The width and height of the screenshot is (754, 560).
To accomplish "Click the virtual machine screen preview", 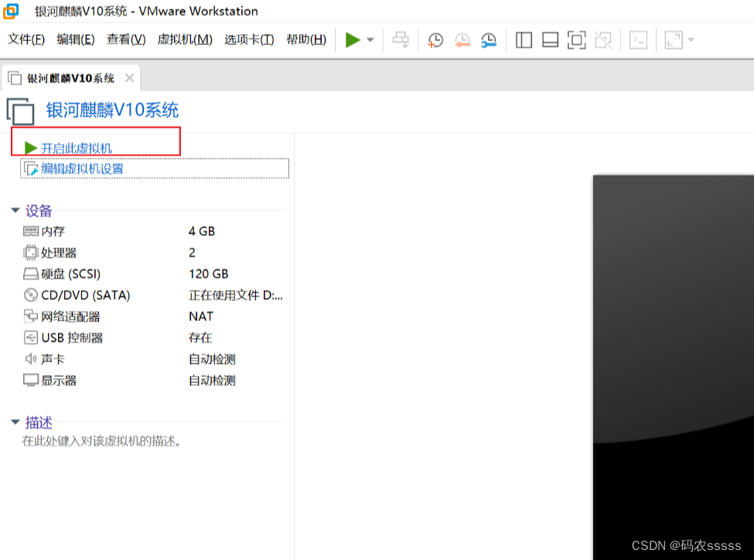I will click(674, 367).
